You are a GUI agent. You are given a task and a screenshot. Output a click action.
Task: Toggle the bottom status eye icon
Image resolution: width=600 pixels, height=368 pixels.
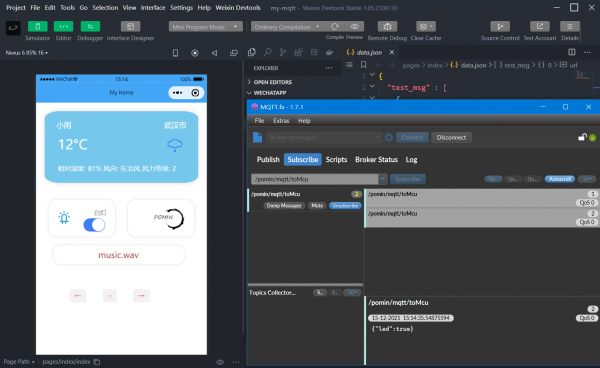point(220,362)
